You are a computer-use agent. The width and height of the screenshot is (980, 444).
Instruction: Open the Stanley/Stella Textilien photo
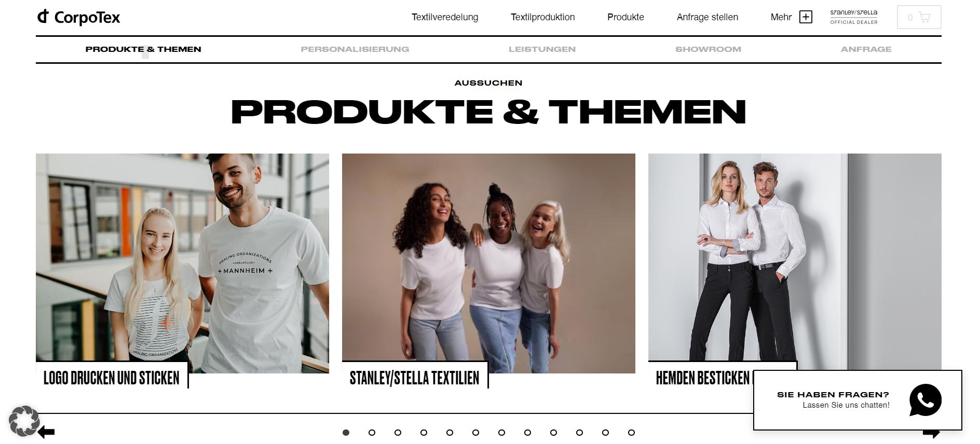pyautogui.click(x=488, y=263)
